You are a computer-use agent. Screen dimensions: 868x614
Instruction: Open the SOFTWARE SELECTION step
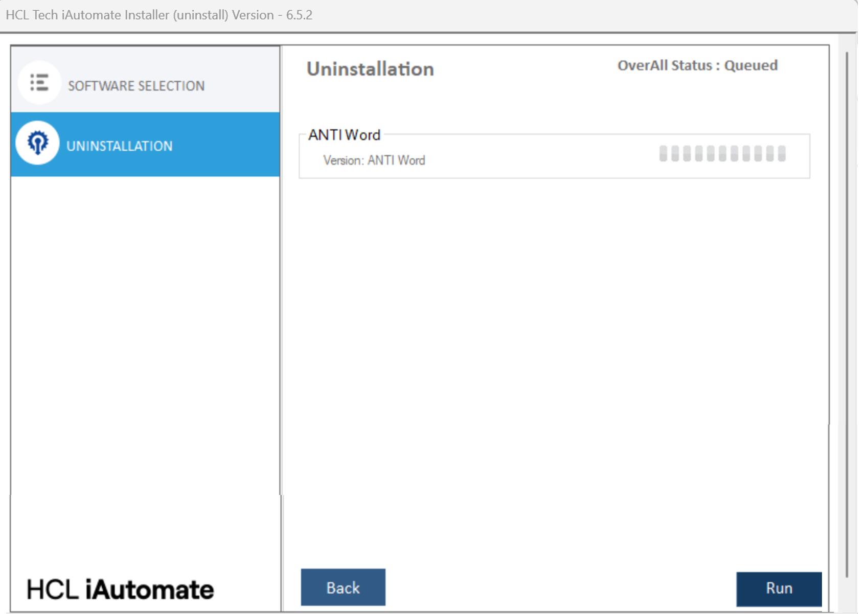[145, 80]
